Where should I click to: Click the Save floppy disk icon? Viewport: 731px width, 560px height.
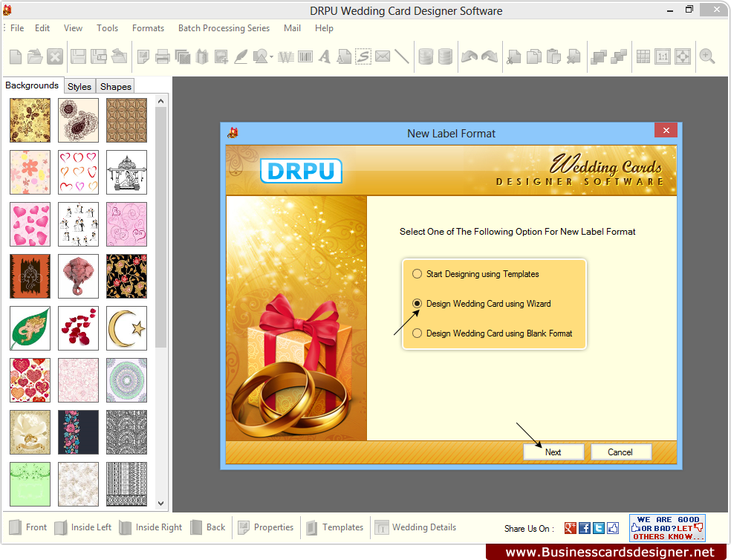[78, 57]
